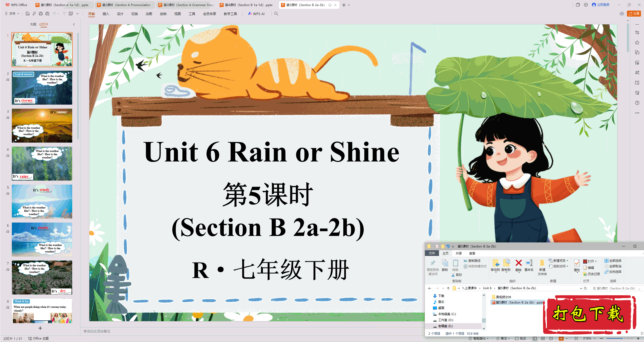The width and height of the screenshot is (644, 342).
Task: Click the save icon in WPS toolbar
Action: point(28,14)
